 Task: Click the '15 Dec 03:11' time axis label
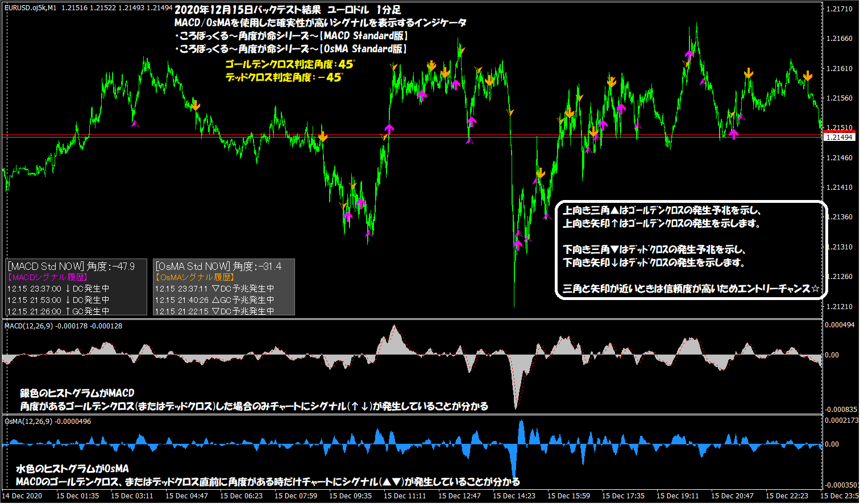(x=132, y=496)
